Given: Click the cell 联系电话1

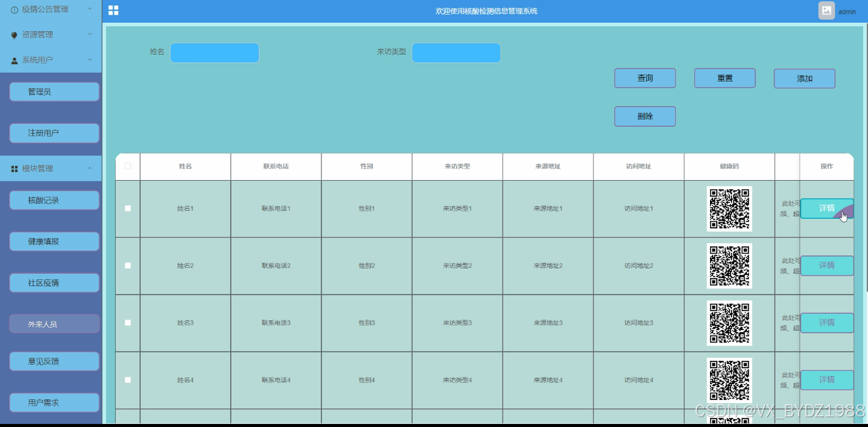Looking at the screenshot, I should 276,208.
